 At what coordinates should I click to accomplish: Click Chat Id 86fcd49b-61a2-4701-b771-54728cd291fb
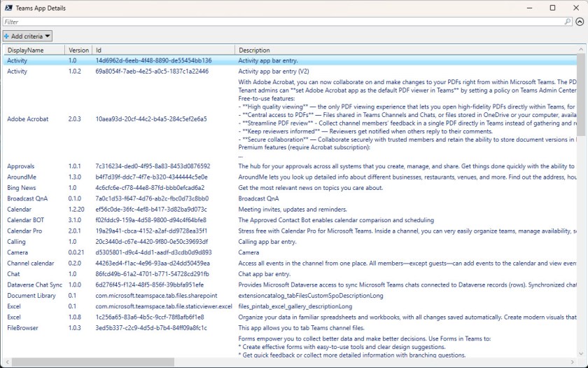(153, 274)
